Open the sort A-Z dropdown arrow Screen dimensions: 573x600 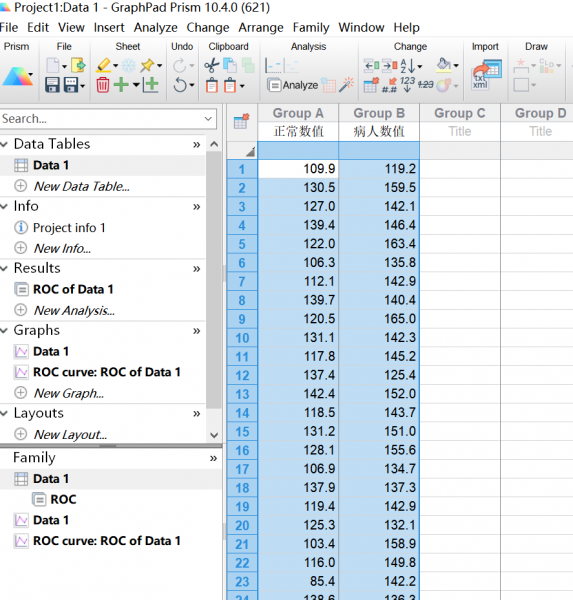pos(420,66)
